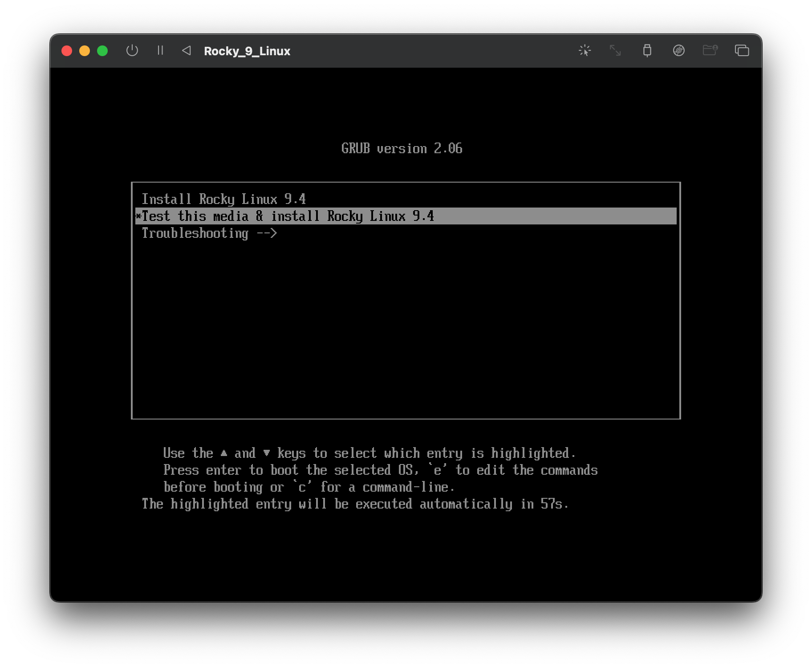
Task: Click the resize display arrows icon
Action: (615, 50)
